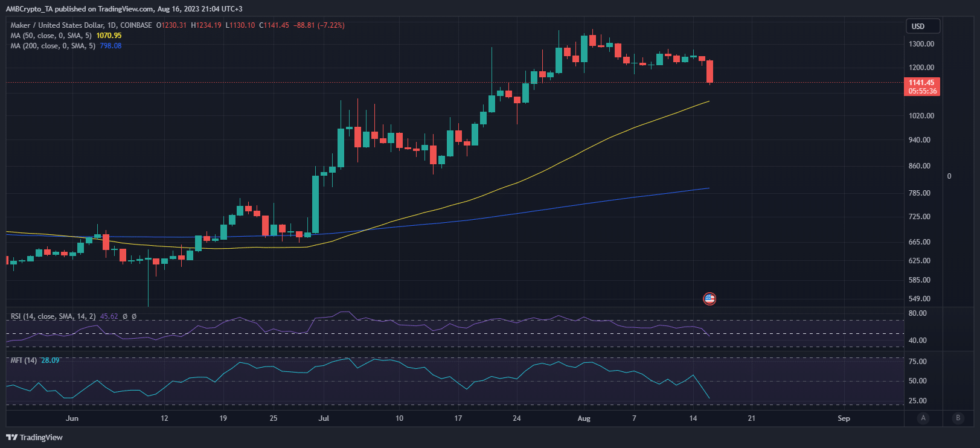Click the 24 date label on time axis
The width and height of the screenshot is (980, 448).
(x=517, y=418)
